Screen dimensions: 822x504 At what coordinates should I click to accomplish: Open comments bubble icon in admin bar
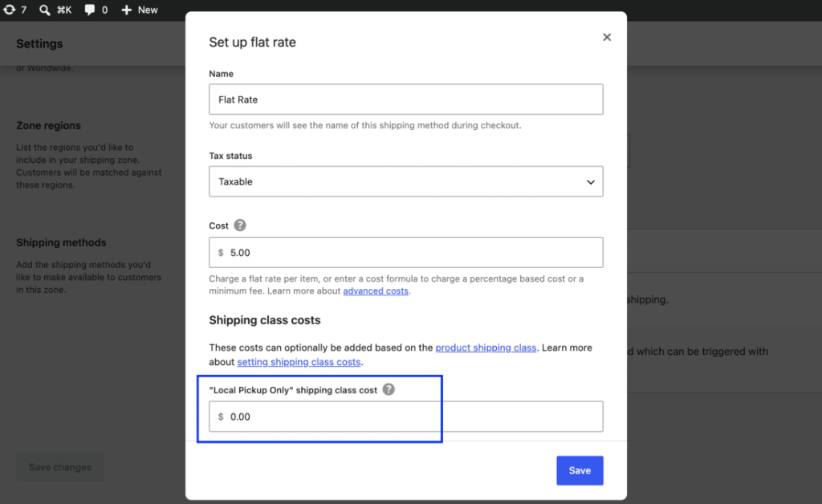pos(90,10)
